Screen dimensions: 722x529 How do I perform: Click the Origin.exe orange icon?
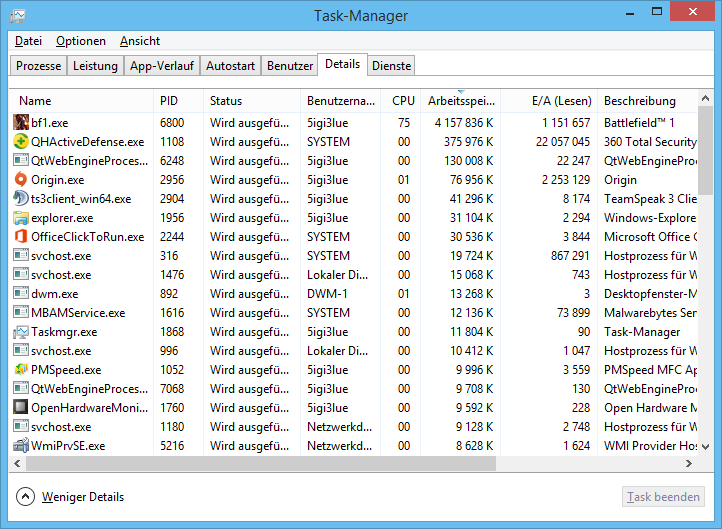click(x=21, y=180)
